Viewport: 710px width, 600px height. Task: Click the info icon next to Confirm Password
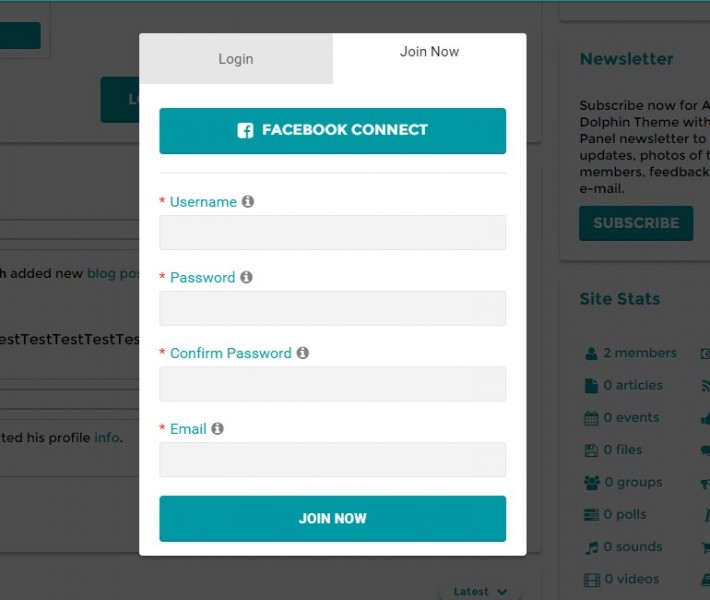tap(302, 352)
